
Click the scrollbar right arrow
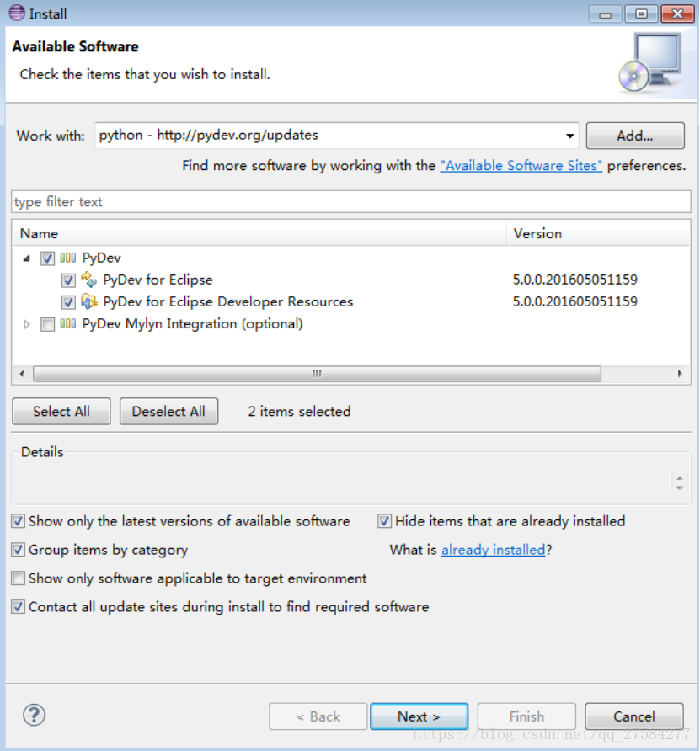pos(680,374)
